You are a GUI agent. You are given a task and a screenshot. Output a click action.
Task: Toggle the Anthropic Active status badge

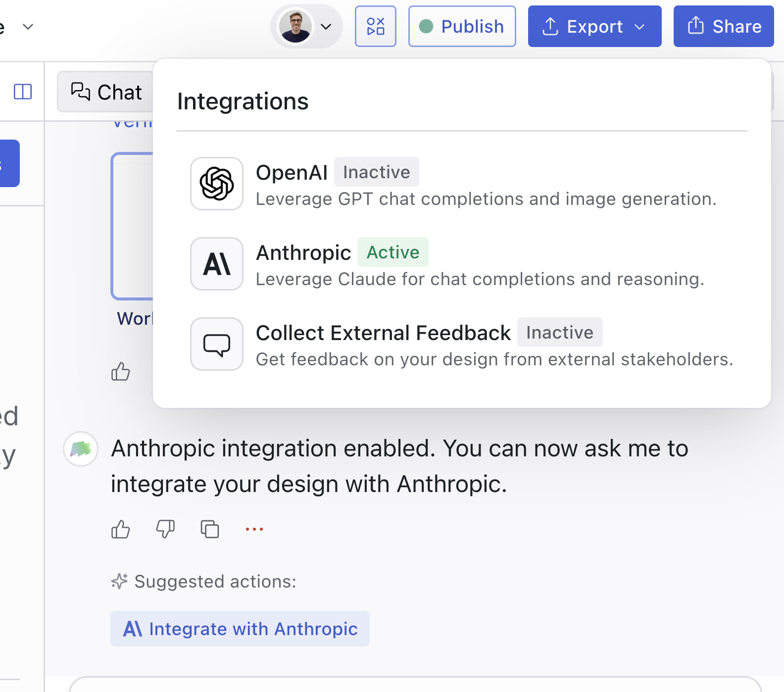392,252
